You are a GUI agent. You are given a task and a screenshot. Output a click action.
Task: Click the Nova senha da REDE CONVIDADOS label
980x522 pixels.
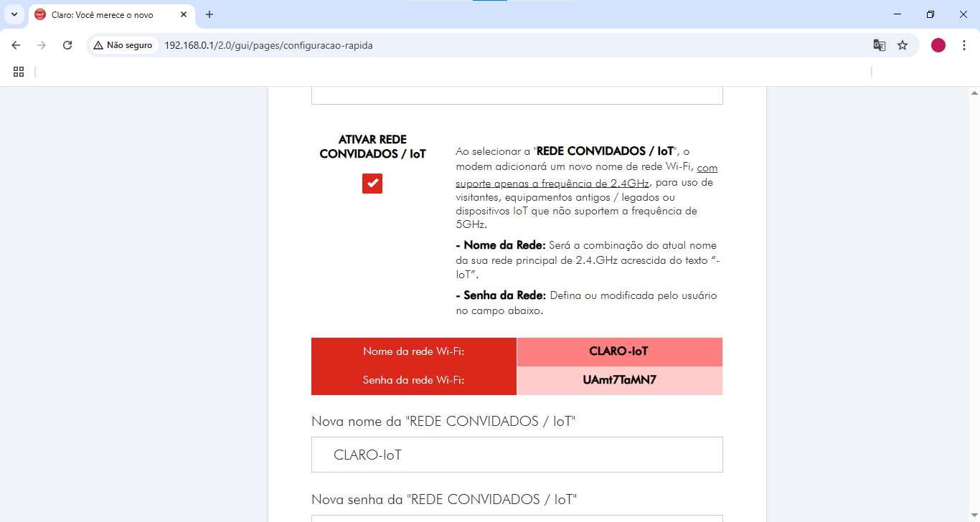click(x=444, y=499)
